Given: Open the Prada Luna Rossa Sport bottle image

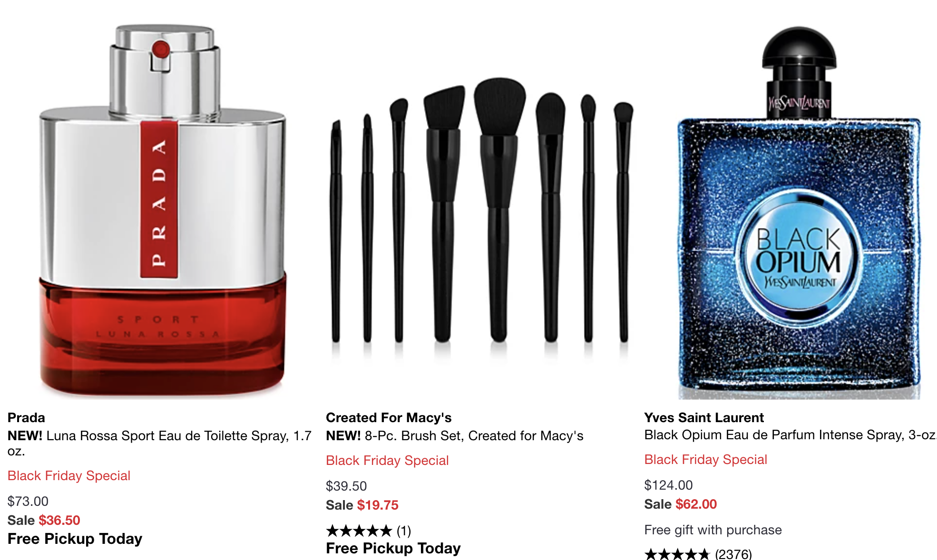Looking at the screenshot, I should (x=163, y=210).
